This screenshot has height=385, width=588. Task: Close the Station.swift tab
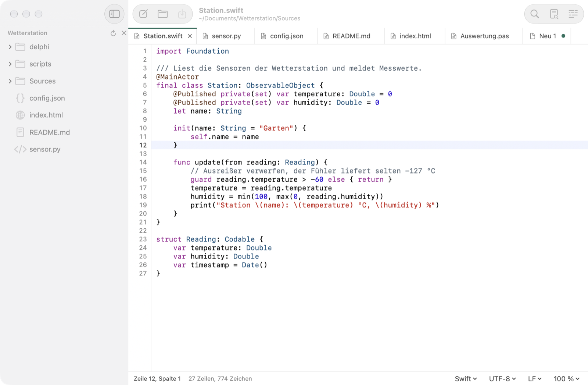click(190, 36)
